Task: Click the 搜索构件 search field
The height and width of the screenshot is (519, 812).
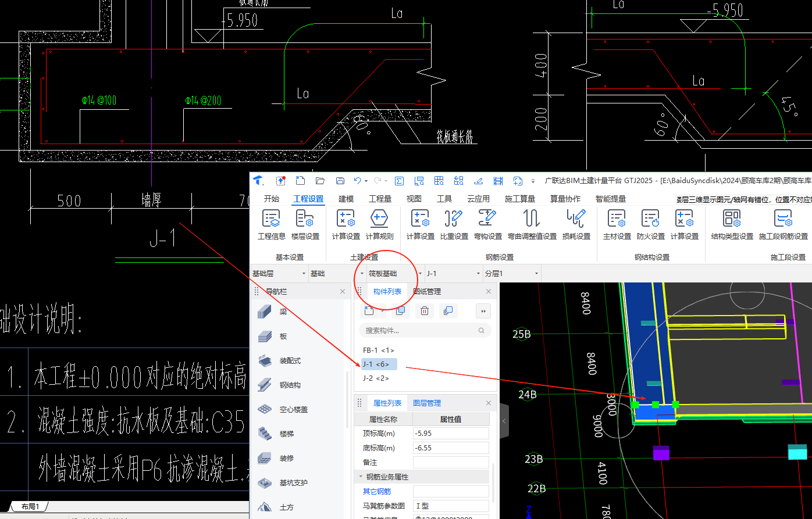Action: (x=425, y=330)
